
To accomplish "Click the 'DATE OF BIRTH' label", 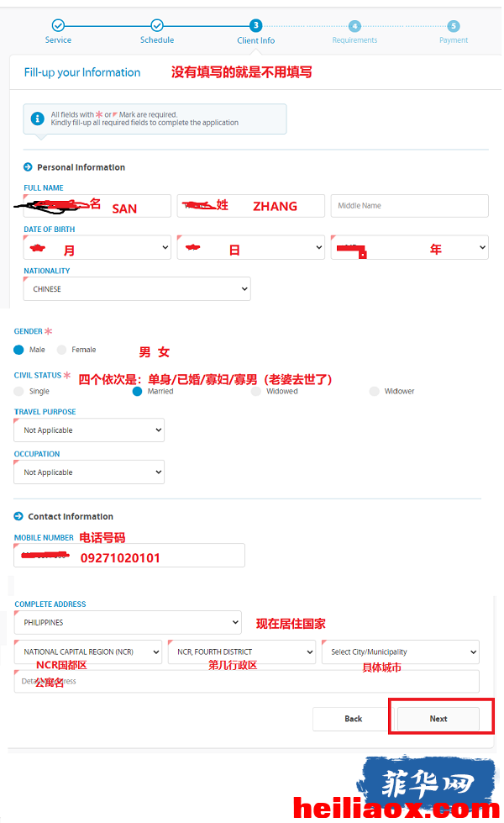I will tap(50, 229).
